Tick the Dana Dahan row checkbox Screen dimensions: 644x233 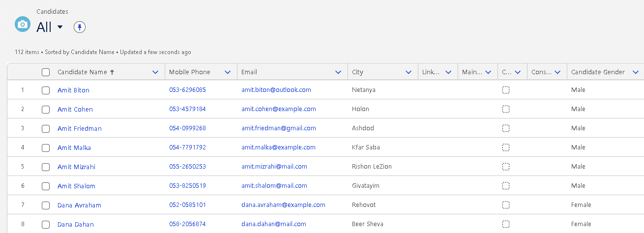tap(46, 224)
